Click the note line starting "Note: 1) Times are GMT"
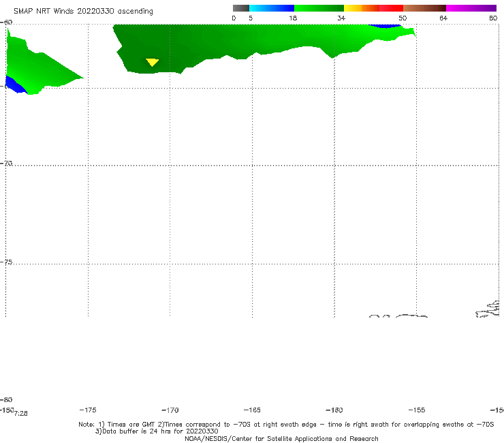The image size is (504, 443). (286, 425)
